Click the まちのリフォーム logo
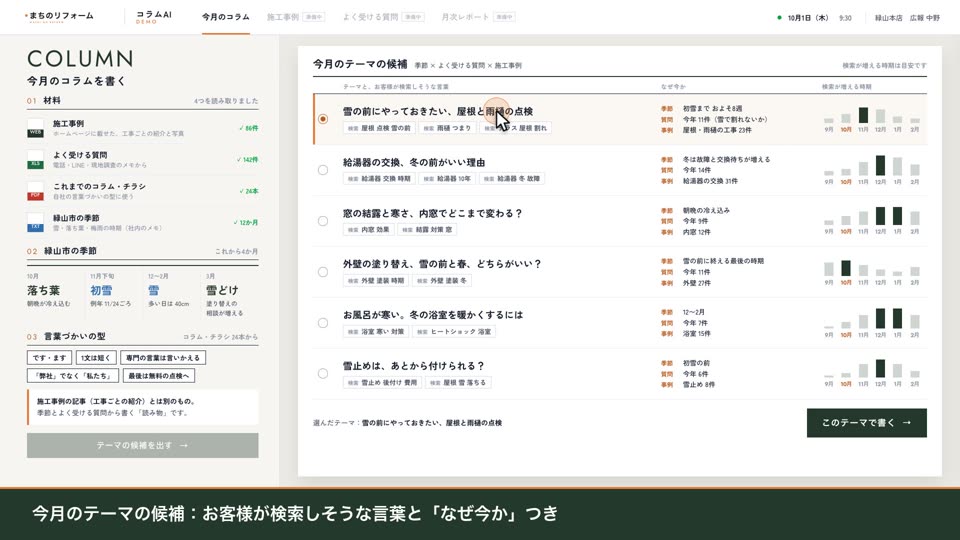 (60, 17)
